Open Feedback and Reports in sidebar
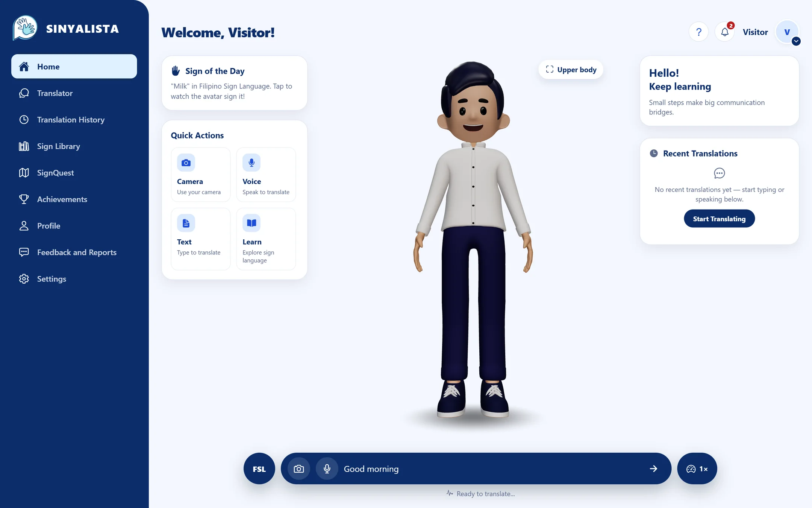The width and height of the screenshot is (812, 508). 74,252
